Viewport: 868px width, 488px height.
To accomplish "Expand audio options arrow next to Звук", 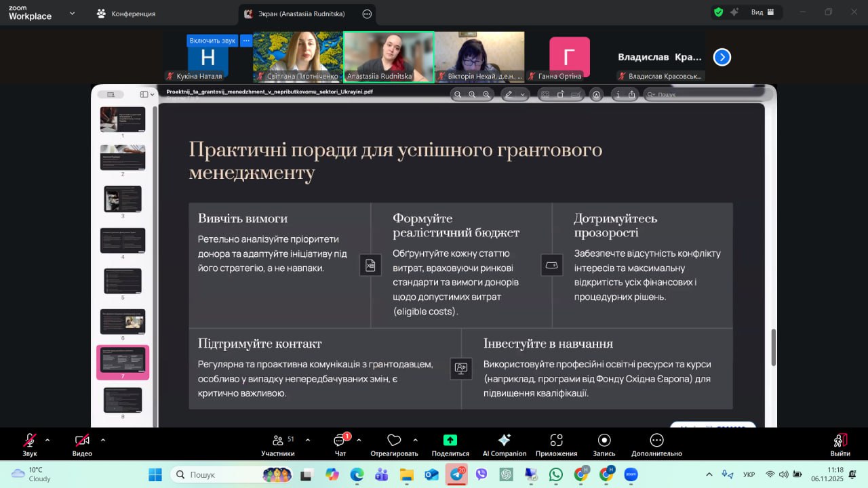I will tap(47, 440).
